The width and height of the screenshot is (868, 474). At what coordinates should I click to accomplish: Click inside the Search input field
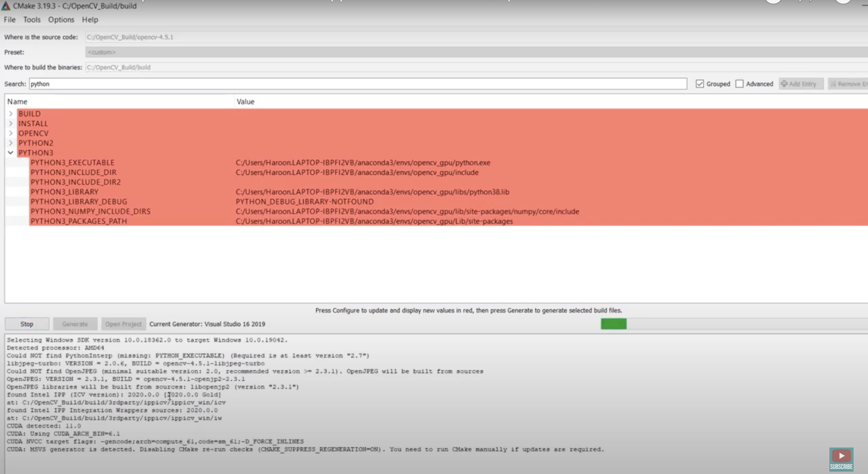(168, 83)
